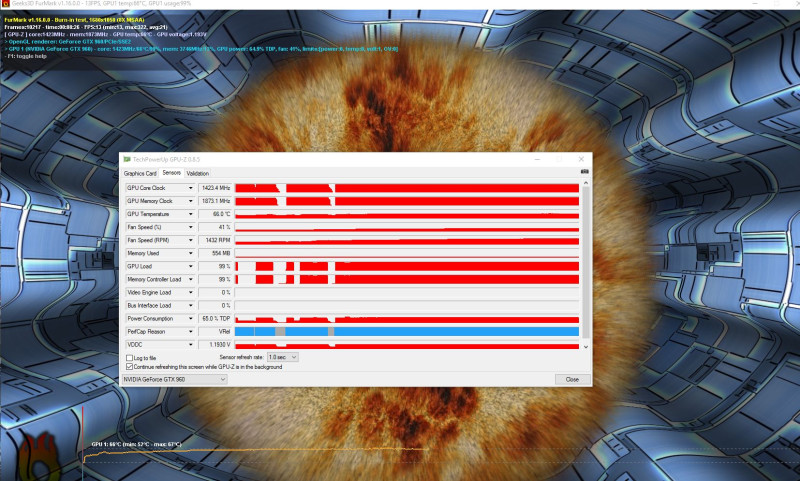Open the Fan Speed (%) sensor dropdown
800x481 pixels.
click(x=190, y=227)
